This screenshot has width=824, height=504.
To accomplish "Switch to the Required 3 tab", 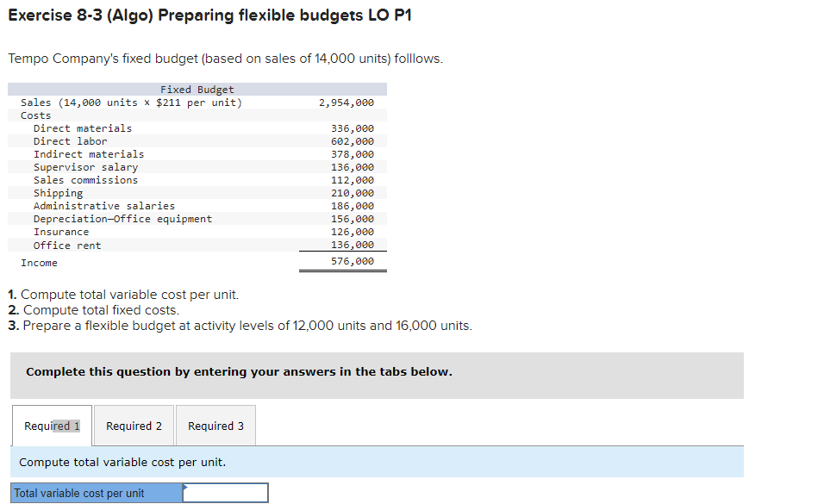I will tap(215, 425).
